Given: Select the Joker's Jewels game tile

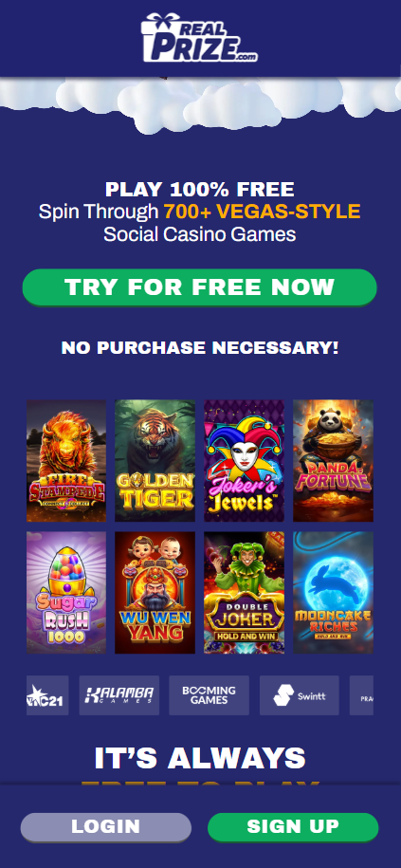Looking at the screenshot, I should tap(244, 461).
